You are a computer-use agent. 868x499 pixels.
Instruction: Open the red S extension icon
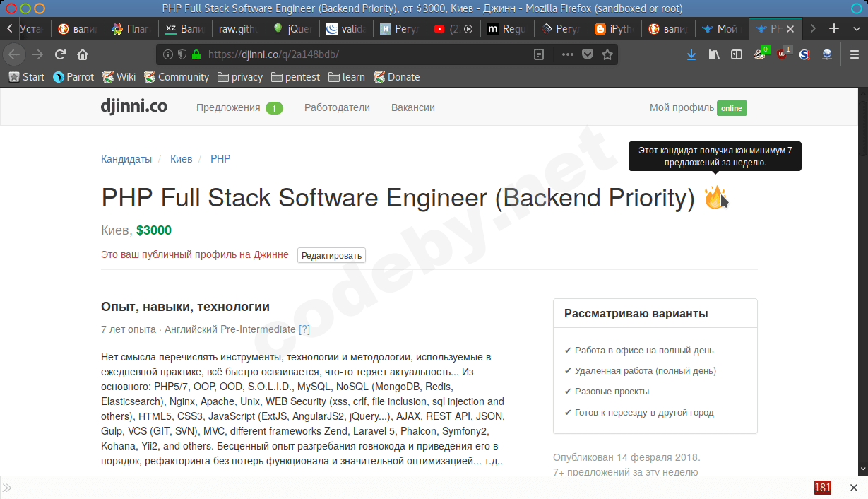[x=804, y=54]
